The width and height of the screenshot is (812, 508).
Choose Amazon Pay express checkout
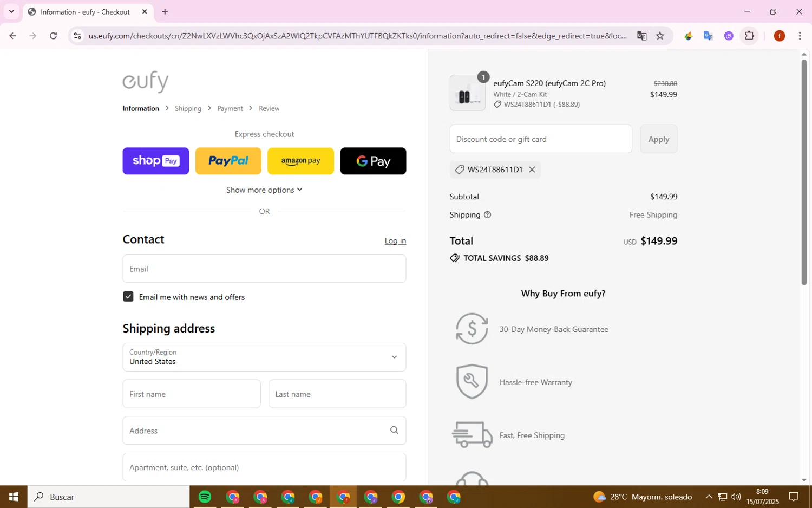300,161
